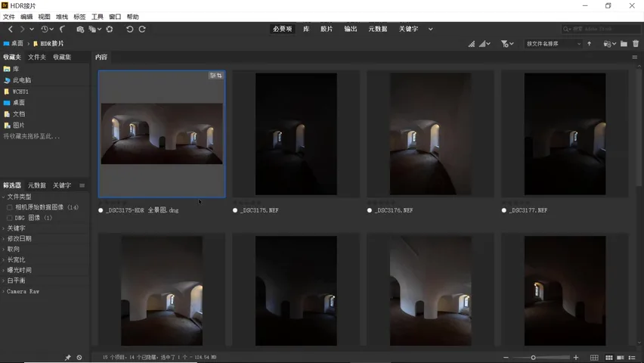Open the 视图 menu
Screen dimensions: 644x363
44,17
